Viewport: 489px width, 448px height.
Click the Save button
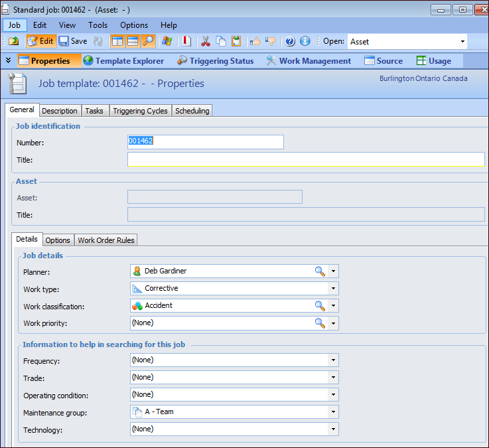[73, 41]
